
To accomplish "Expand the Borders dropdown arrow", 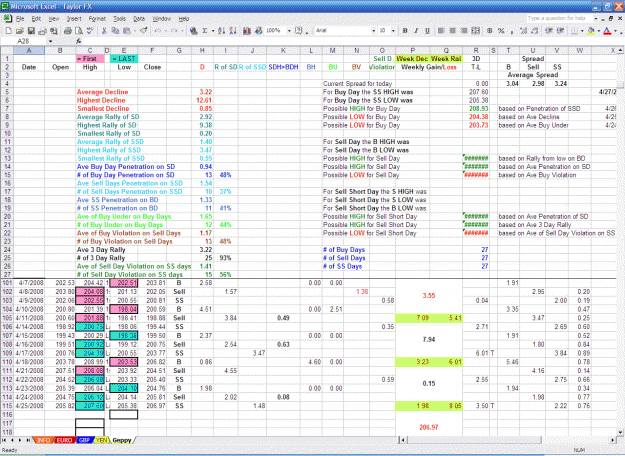I will [x=582, y=31].
